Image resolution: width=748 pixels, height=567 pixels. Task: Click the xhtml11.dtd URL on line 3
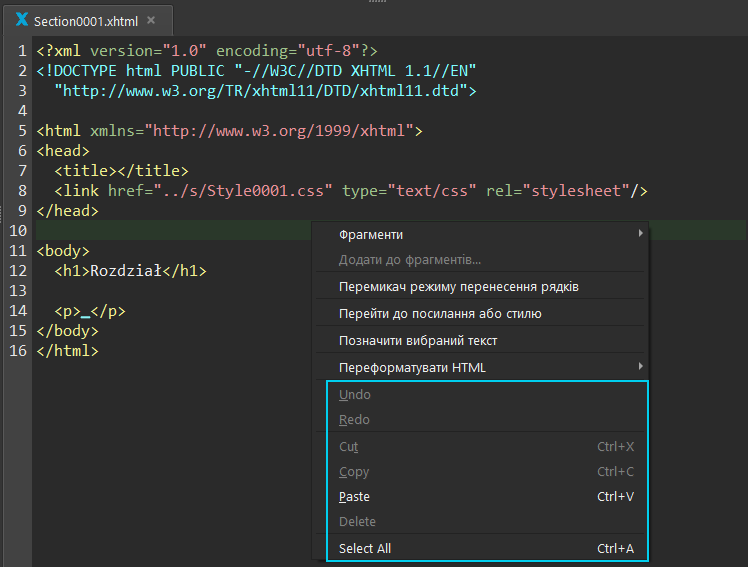[x=265, y=90]
